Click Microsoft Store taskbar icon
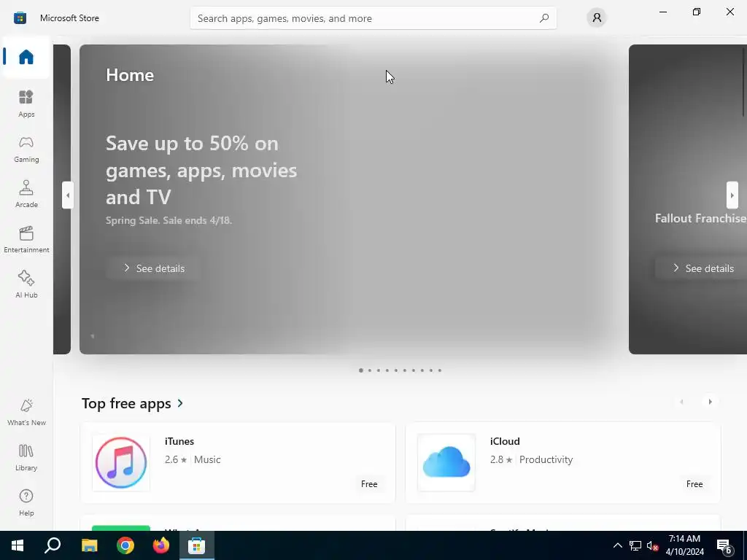747x560 pixels. (196, 545)
